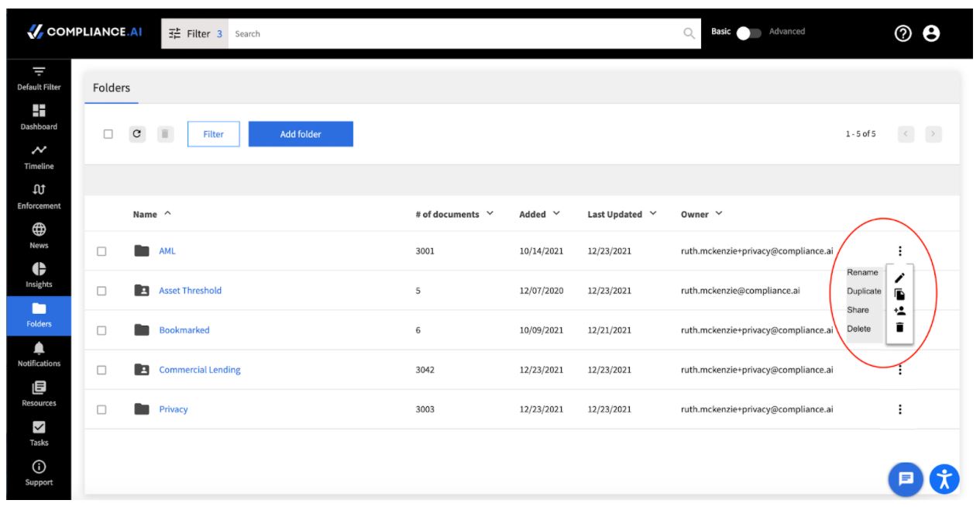Screen dimensions: 980x507
Task: Sort by Owner column
Action: [x=702, y=214]
